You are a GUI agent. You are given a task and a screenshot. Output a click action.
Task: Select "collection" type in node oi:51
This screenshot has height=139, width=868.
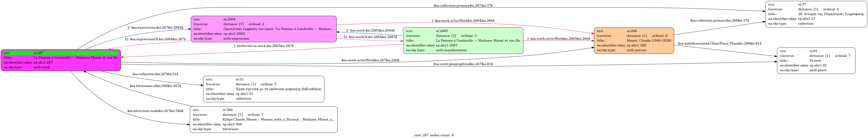243,98
